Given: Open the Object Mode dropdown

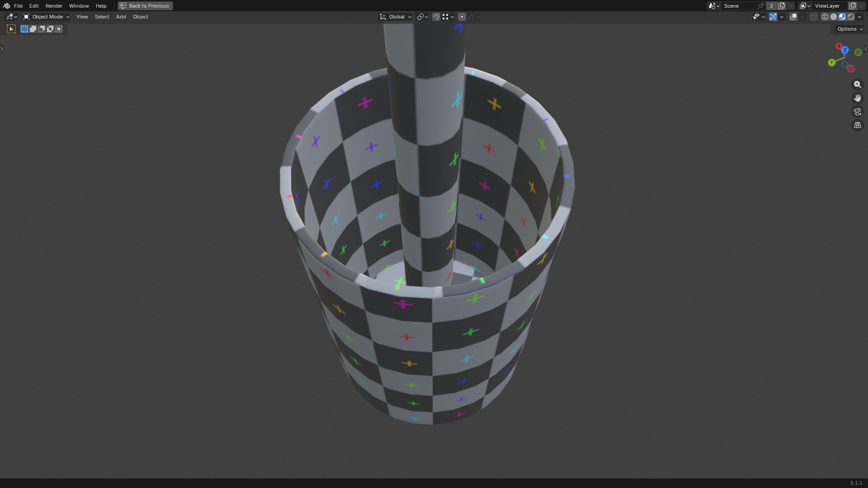Looking at the screenshot, I should coord(46,17).
